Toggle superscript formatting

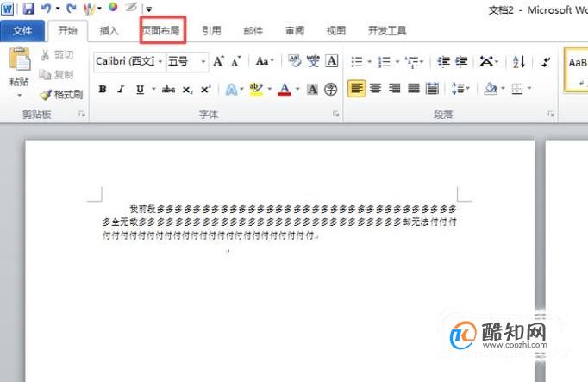[x=205, y=89]
